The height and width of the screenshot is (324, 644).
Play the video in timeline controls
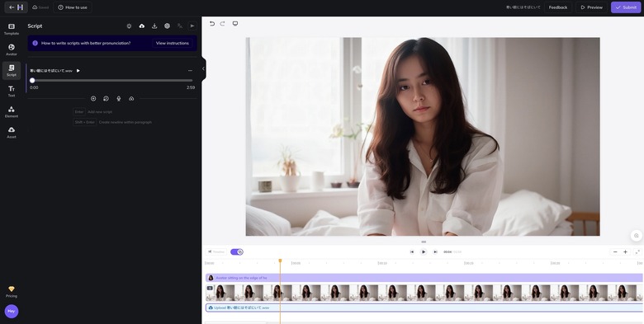424,251
